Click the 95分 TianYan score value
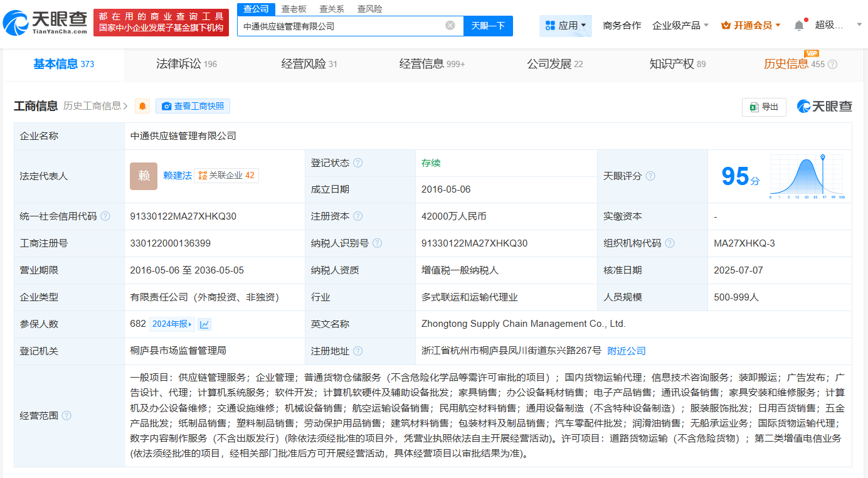 coord(740,177)
